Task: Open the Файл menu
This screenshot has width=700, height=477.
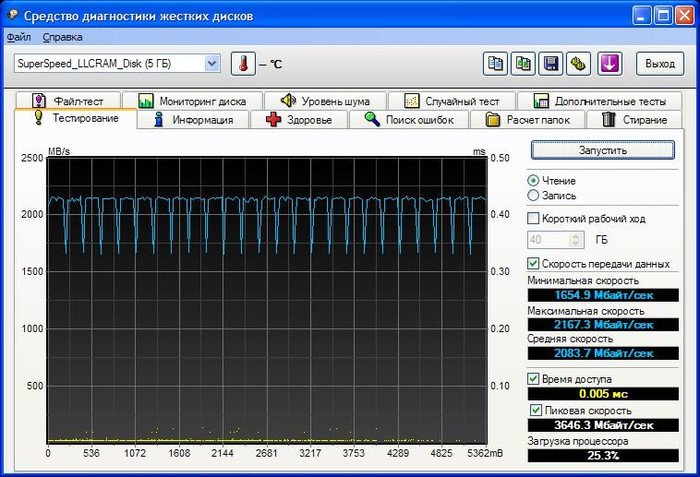Action: click(19, 37)
